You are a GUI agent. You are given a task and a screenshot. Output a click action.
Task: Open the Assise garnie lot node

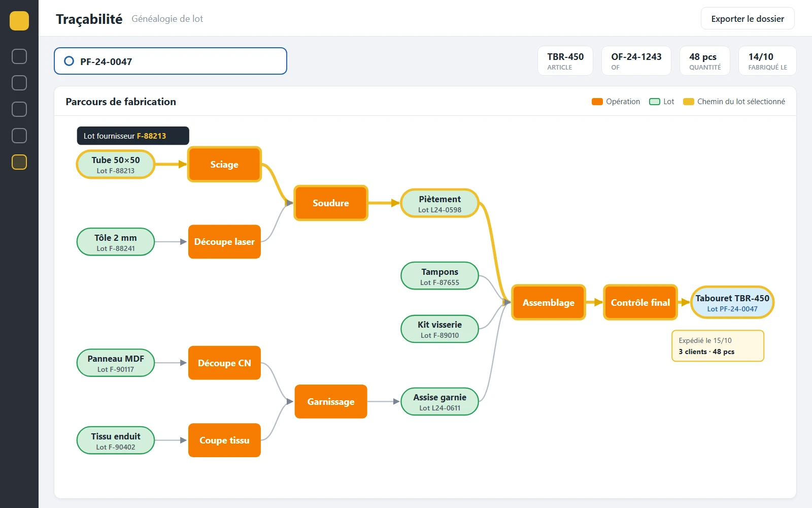[439, 401]
